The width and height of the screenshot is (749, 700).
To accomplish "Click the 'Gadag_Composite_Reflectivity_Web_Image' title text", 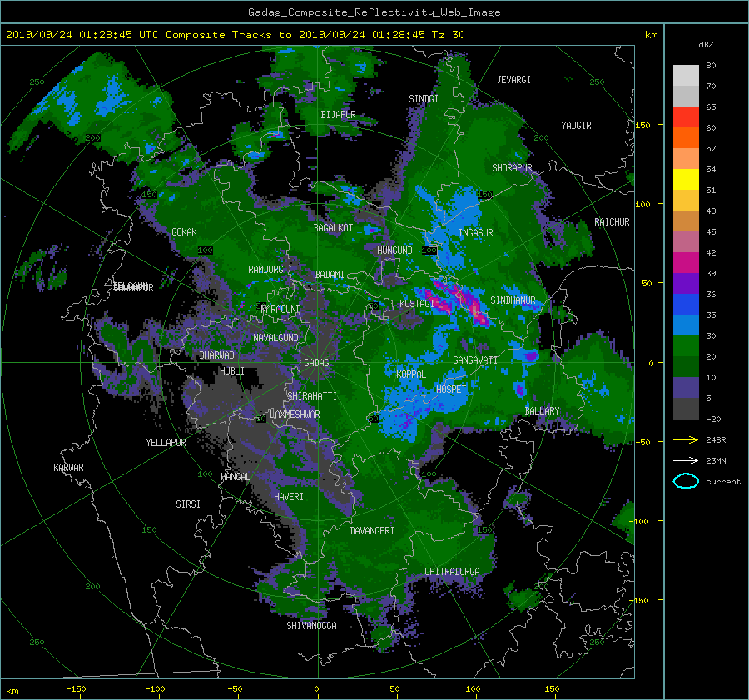I will click(374, 12).
